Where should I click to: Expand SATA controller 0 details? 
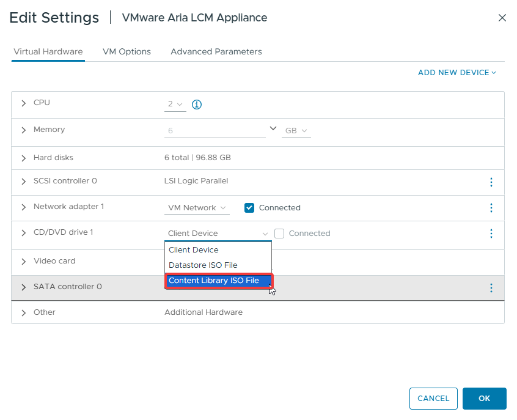click(x=23, y=287)
